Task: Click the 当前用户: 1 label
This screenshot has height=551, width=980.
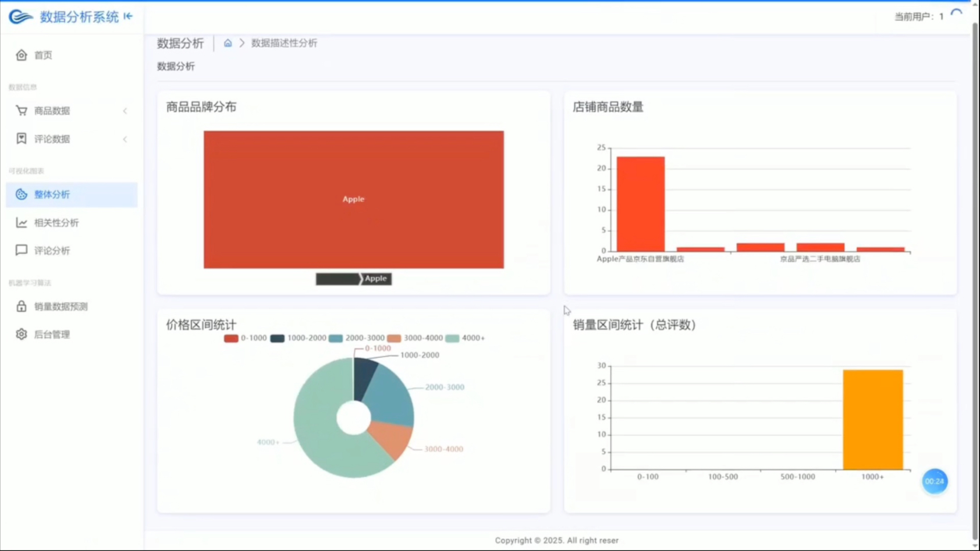Action: click(x=919, y=17)
